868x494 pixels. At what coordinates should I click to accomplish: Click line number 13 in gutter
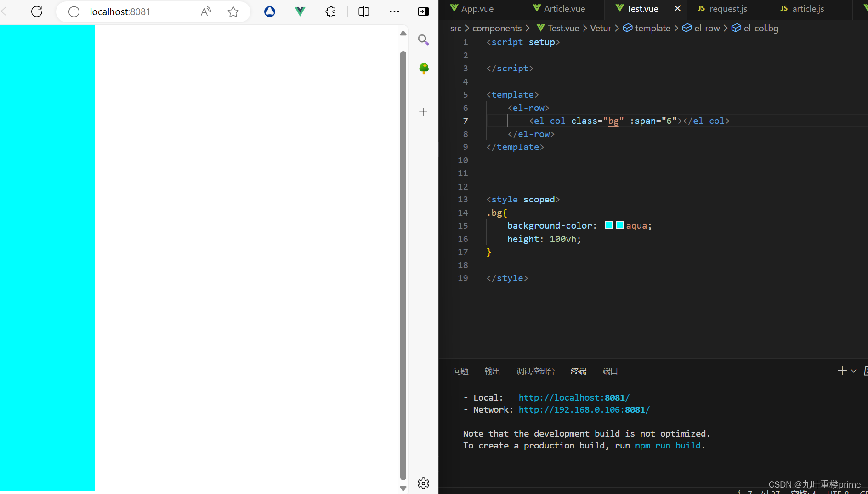(463, 199)
